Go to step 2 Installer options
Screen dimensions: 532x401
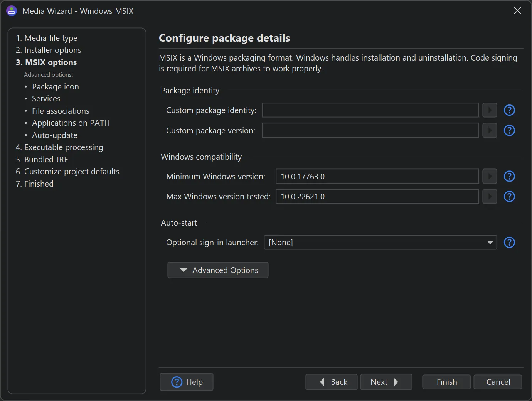[x=49, y=50]
